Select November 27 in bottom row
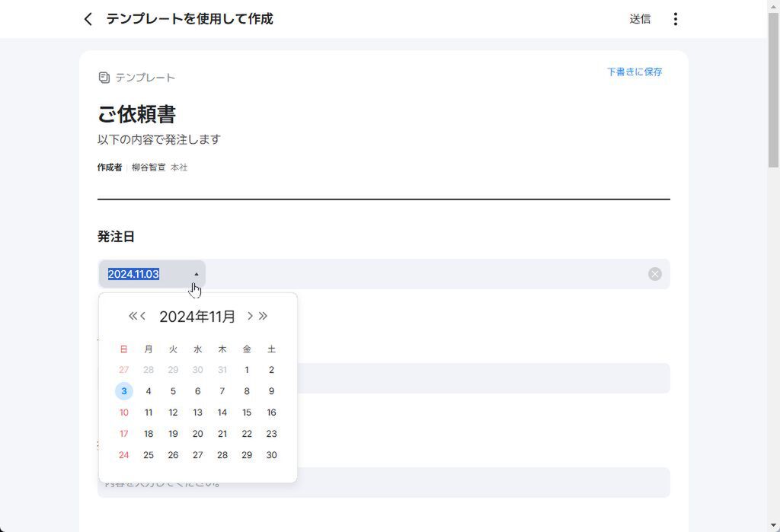780x532 pixels. point(197,455)
